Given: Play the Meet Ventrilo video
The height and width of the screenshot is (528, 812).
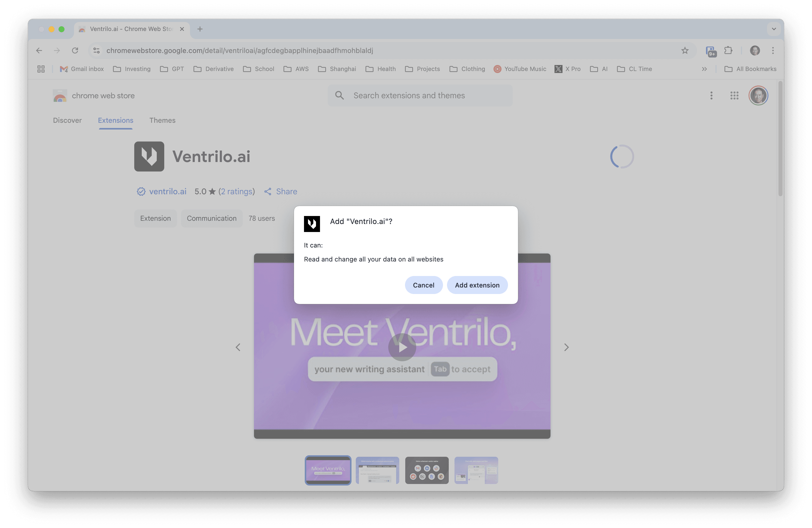Looking at the screenshot, I should coord(402,347).
